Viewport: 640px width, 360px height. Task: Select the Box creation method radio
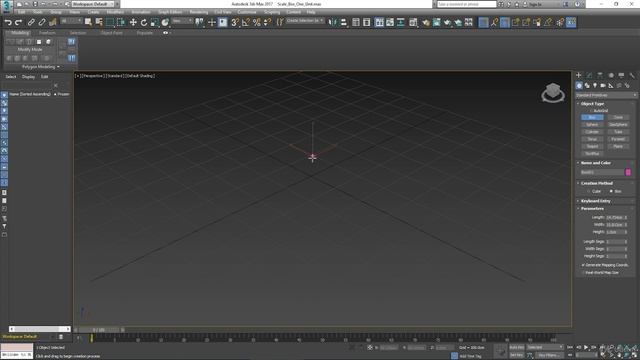[611, 191]
